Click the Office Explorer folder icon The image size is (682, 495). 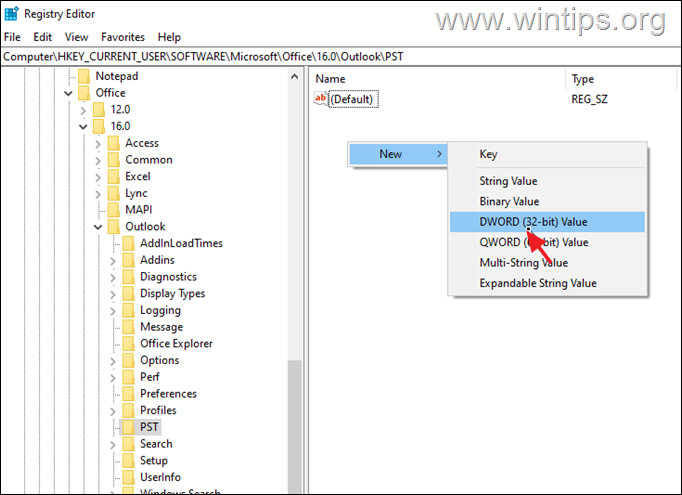[128, 344]
